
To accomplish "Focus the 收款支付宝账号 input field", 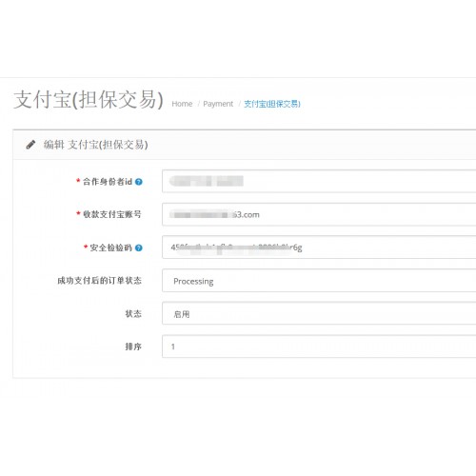I will [319, 214].
